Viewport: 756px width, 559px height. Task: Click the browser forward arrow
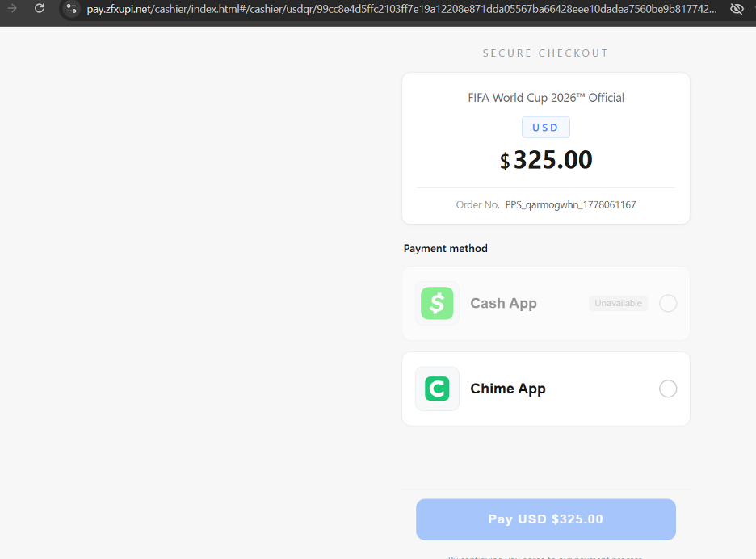tap(12, 8)
